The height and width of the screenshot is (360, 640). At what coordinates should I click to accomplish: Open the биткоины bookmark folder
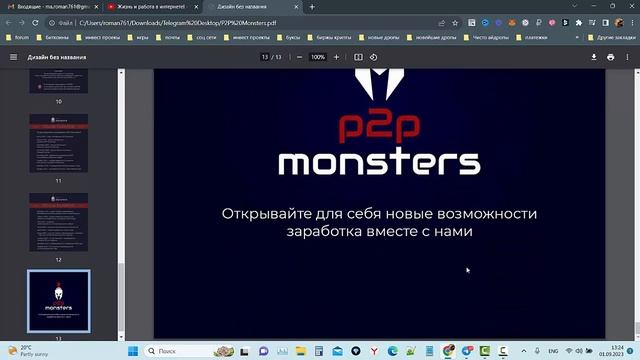pos(53,37)
